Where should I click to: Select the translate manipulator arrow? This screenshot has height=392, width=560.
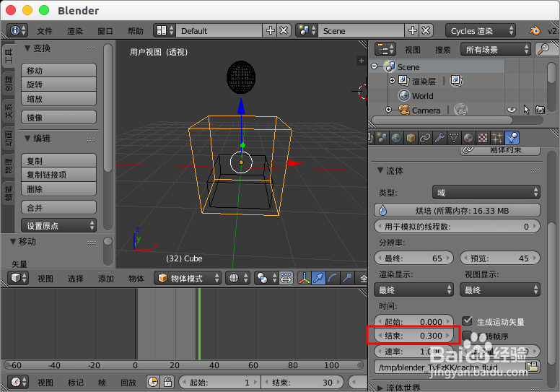[318, 278]
